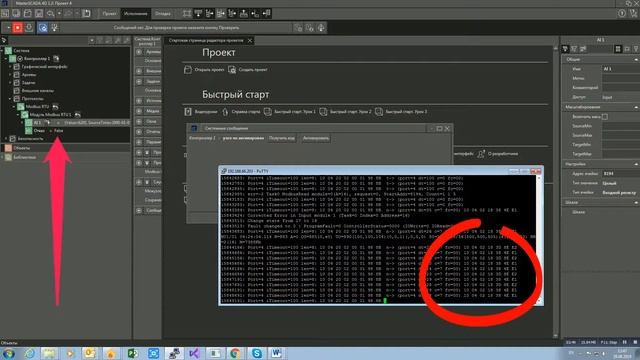This screenshot has width=640, height=360.
Task: Collapse the Система tree node
Action: tap(2, 51)
